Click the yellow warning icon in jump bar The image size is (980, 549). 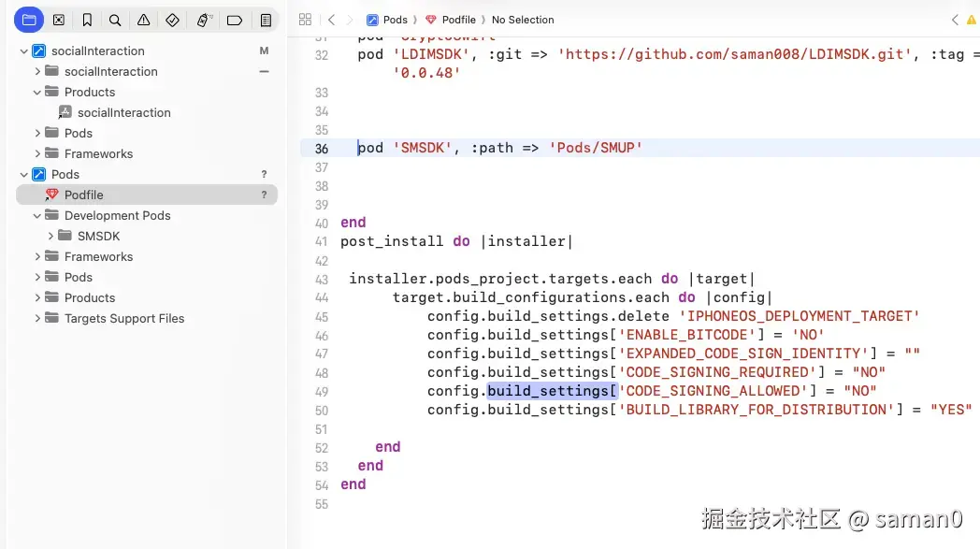tap(972, 20)
